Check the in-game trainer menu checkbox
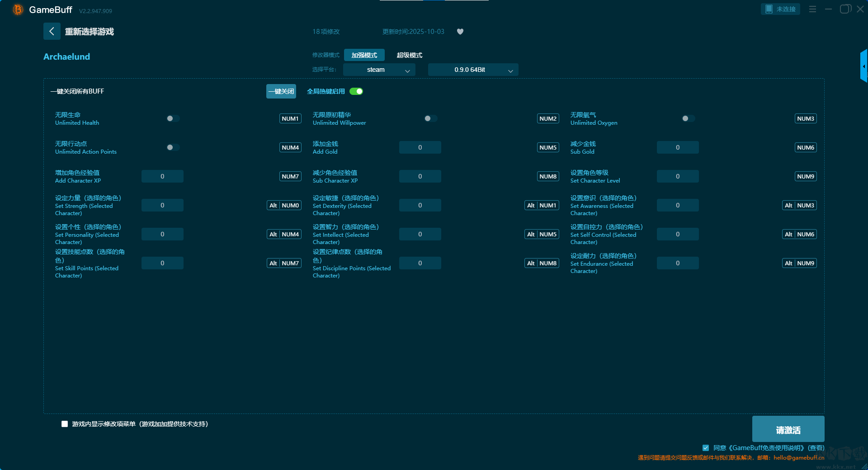The image size is (868, 470). pos(65,424)
